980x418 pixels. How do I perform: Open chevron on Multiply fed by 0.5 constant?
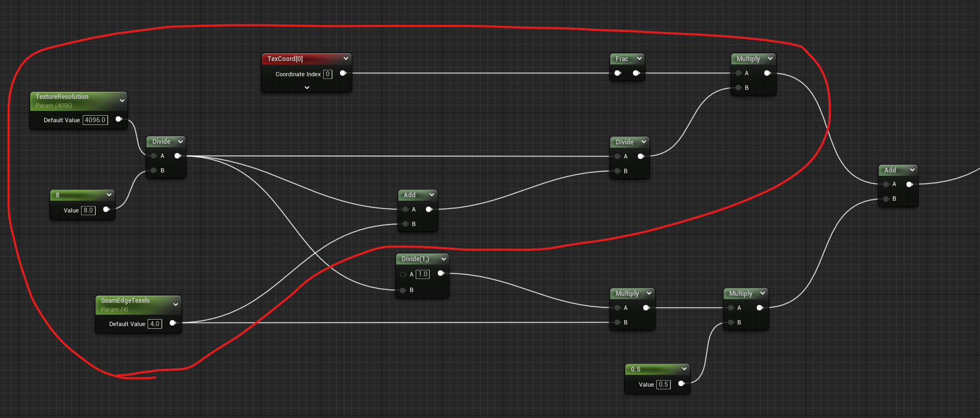pos(763,293)
